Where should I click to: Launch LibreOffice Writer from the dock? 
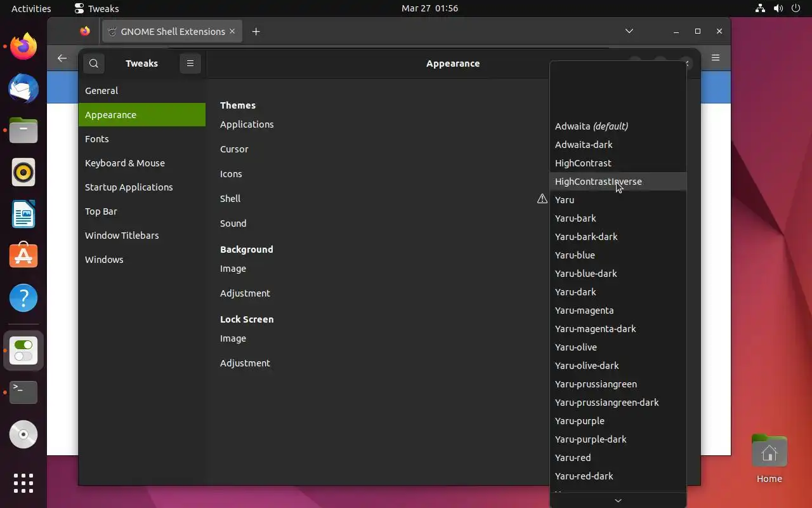(x=23, y=214)
